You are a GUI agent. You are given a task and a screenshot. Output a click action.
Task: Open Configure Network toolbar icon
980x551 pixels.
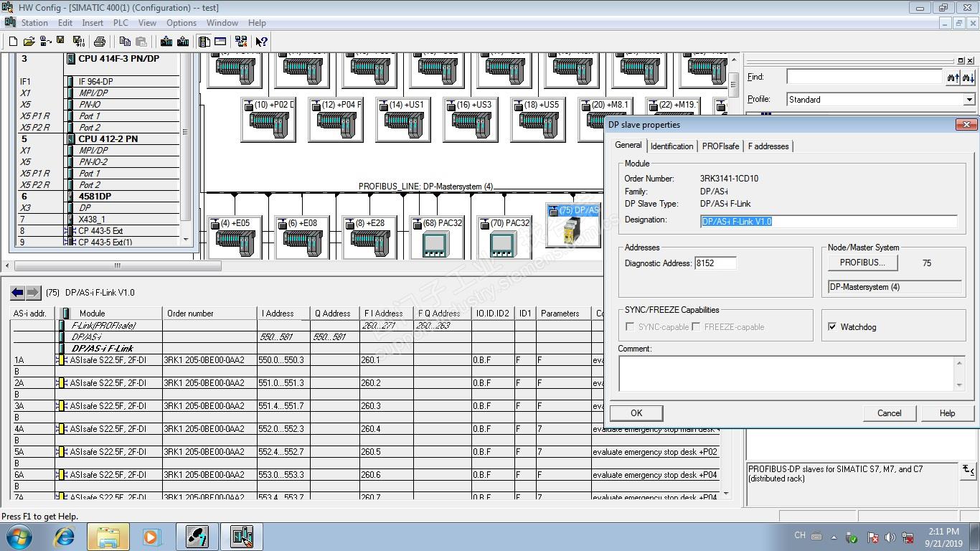pyautogui.click(x=241, y=42)
